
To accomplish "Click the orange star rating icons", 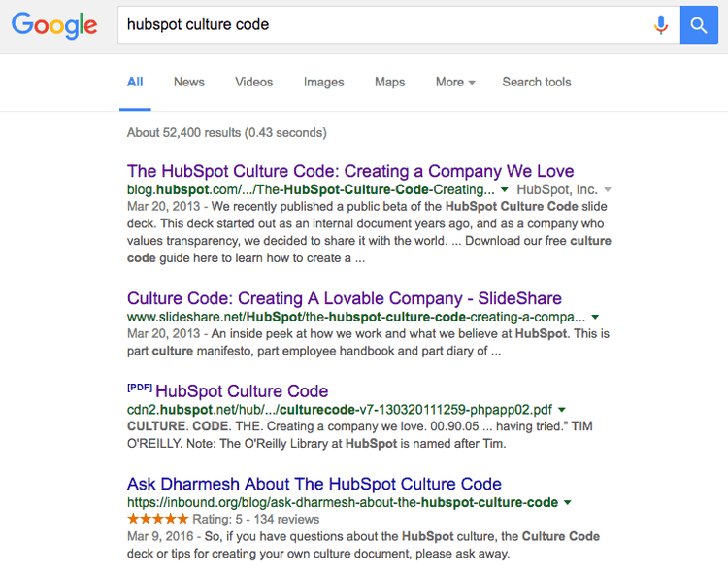I will point(158,519).
